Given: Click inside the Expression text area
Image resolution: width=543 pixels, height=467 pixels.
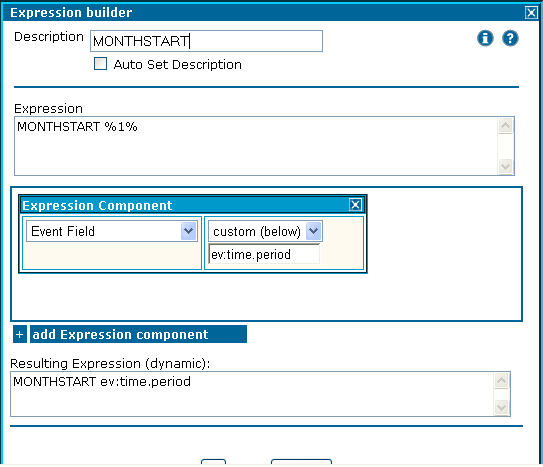Looking at the screenshot, I should [x=256, y=146].
